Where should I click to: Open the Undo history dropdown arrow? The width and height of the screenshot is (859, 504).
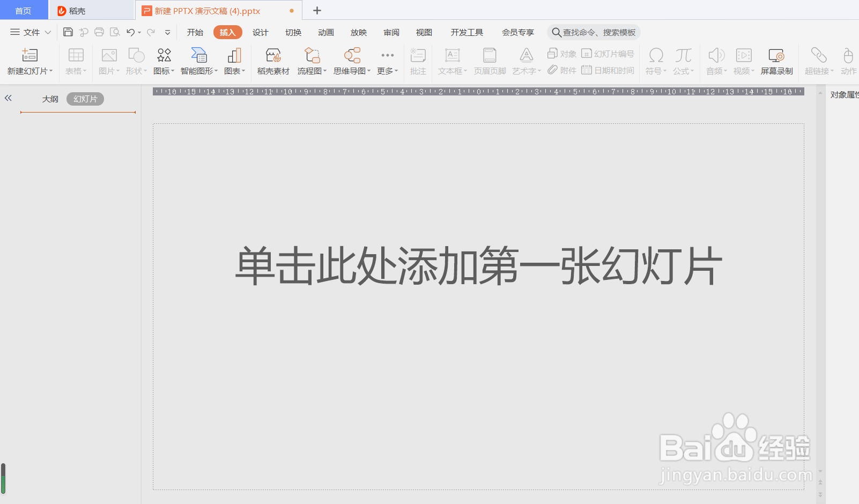click(139, 32)
